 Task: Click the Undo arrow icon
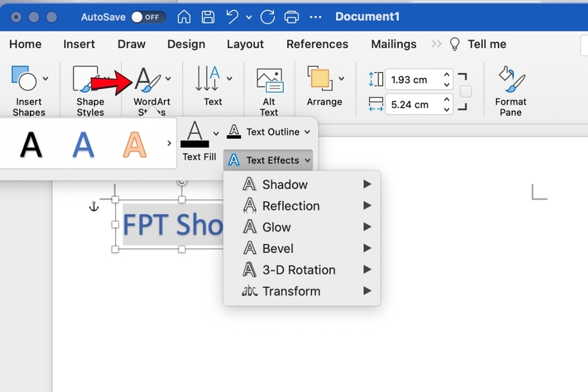coord(232,17)
